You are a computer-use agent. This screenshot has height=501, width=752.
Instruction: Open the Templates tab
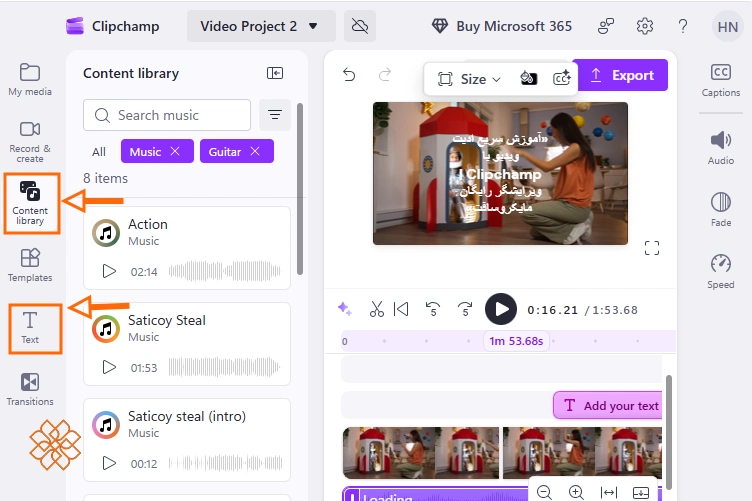[30, 265]
